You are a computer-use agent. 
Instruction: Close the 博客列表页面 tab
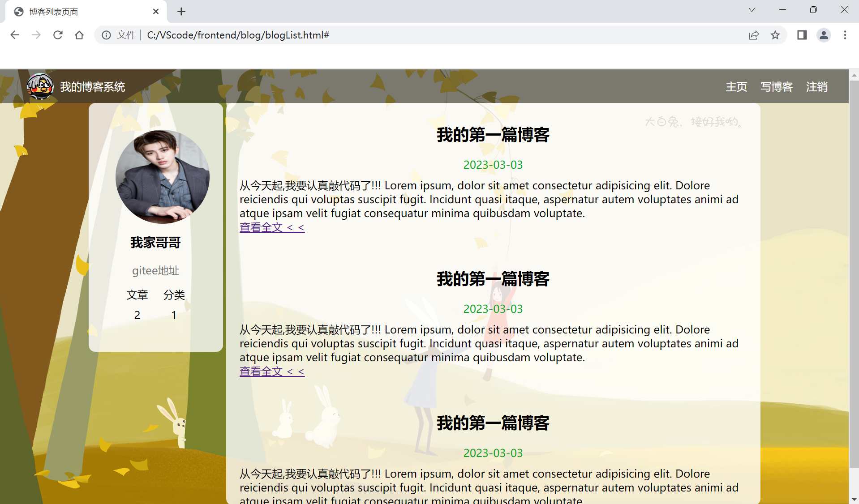point(156,12)
